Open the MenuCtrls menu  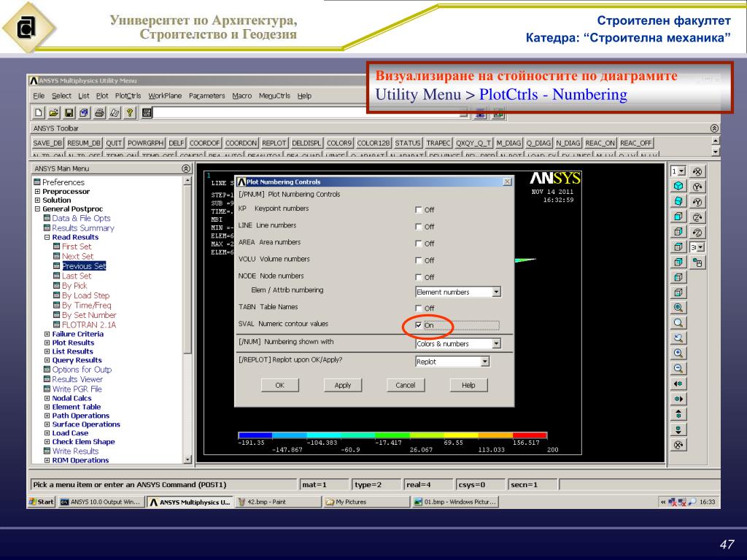click(274, 96)
